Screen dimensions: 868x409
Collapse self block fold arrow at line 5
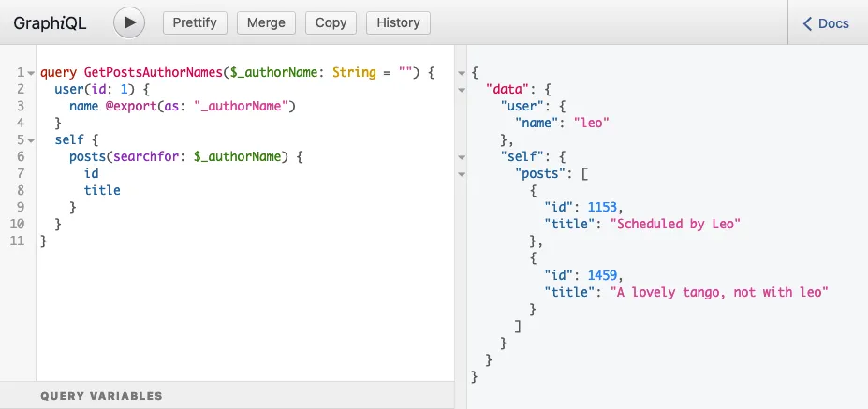click(x=31, y=140)
